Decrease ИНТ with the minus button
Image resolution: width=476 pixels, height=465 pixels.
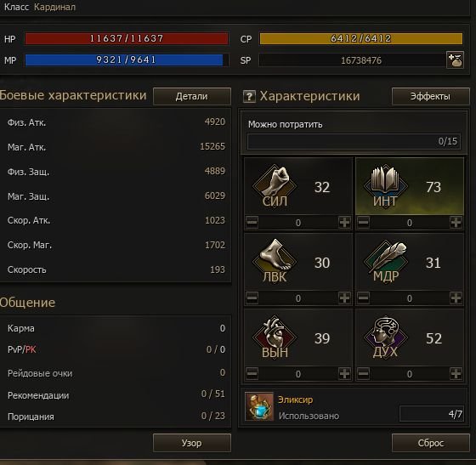[364, 222]
